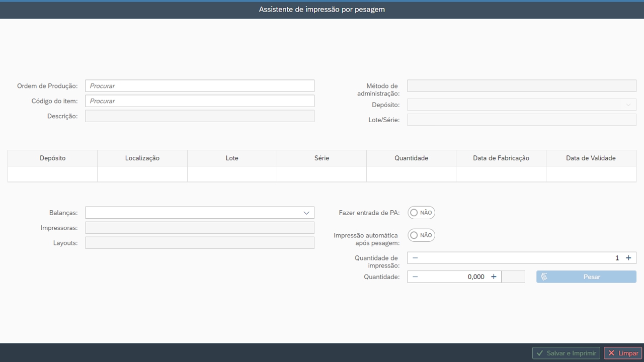Click Data de Validade column header
644x362 pixels.
coord(591,158)
